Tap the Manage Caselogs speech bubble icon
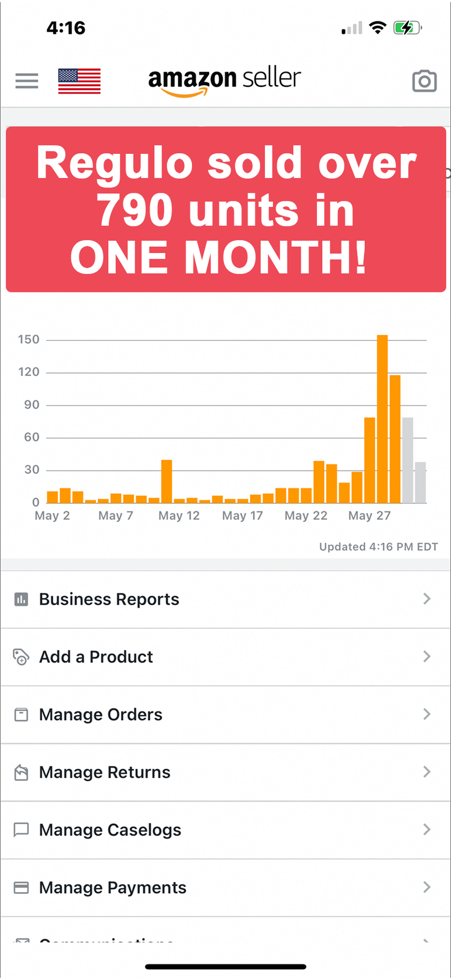The width and height of the screenshot is (451, 980). pyautogui.click(x=21, y=830)
